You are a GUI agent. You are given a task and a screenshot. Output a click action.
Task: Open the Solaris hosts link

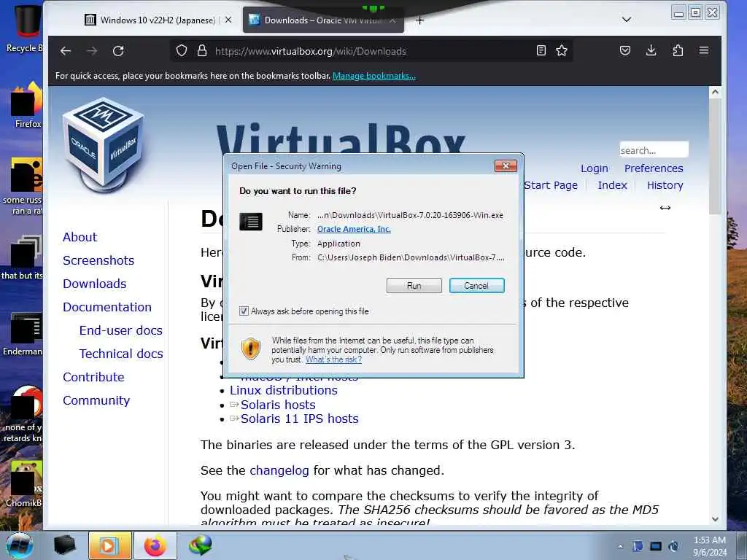click(278, 405)
